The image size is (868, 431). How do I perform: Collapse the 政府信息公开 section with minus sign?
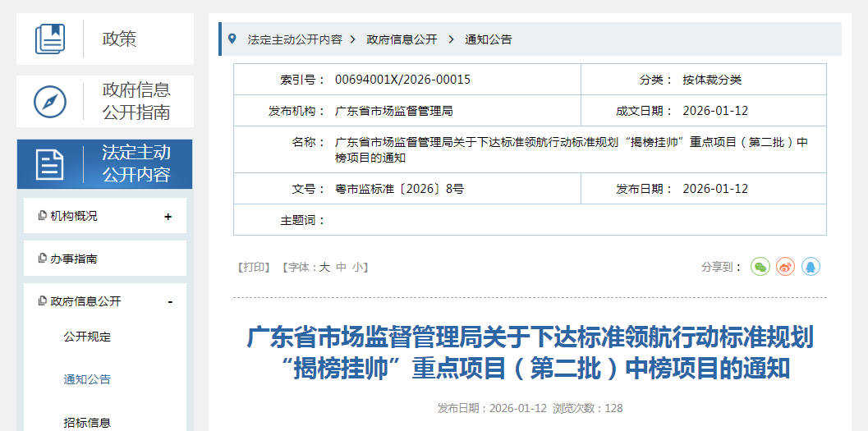(x=170, y=302)
